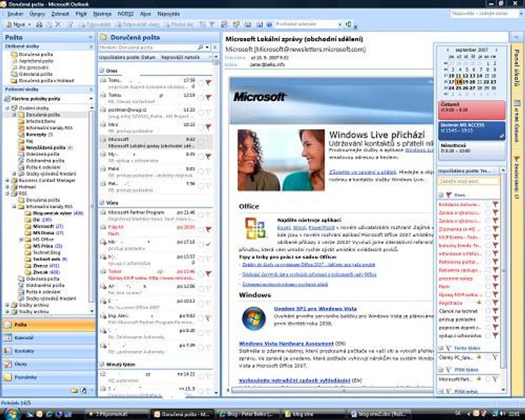Screen dimensions: 525x420
Task: Switch to Úkoly in navigation pane
Action: 49,364
